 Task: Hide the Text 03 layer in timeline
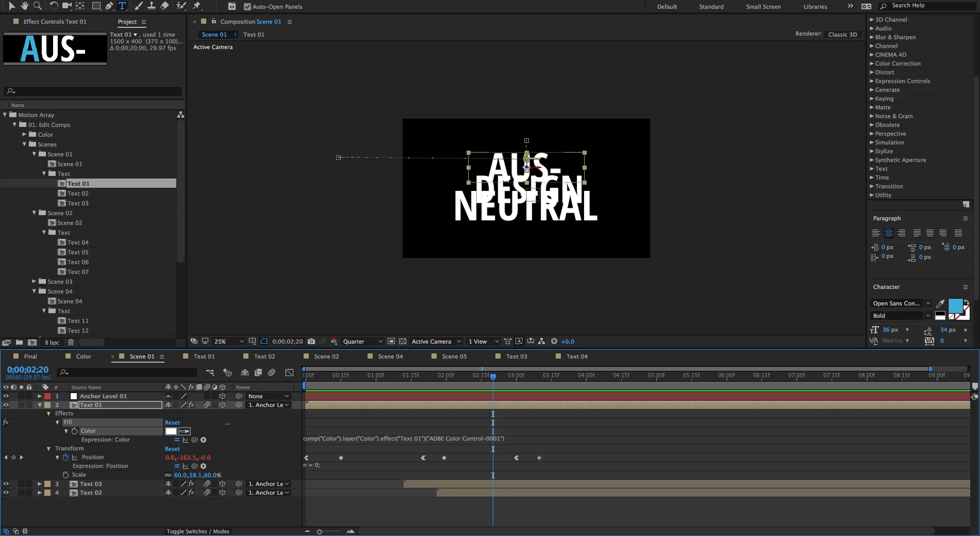[6, 484]
